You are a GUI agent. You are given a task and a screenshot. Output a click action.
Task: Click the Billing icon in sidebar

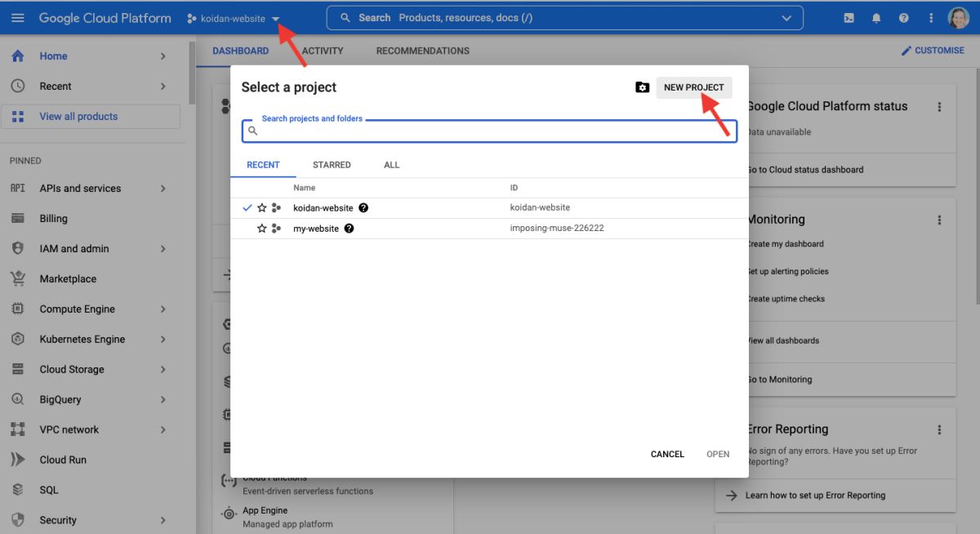[x=18, y=219]
